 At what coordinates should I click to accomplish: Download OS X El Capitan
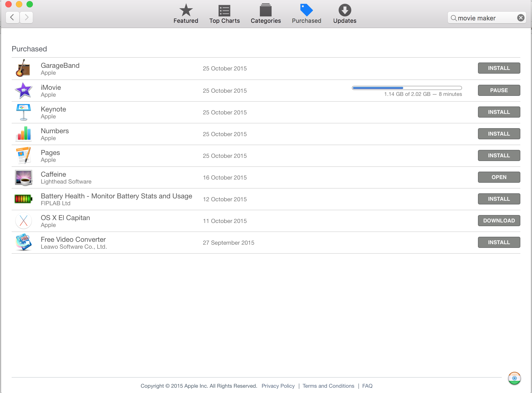tap(499, 221)
